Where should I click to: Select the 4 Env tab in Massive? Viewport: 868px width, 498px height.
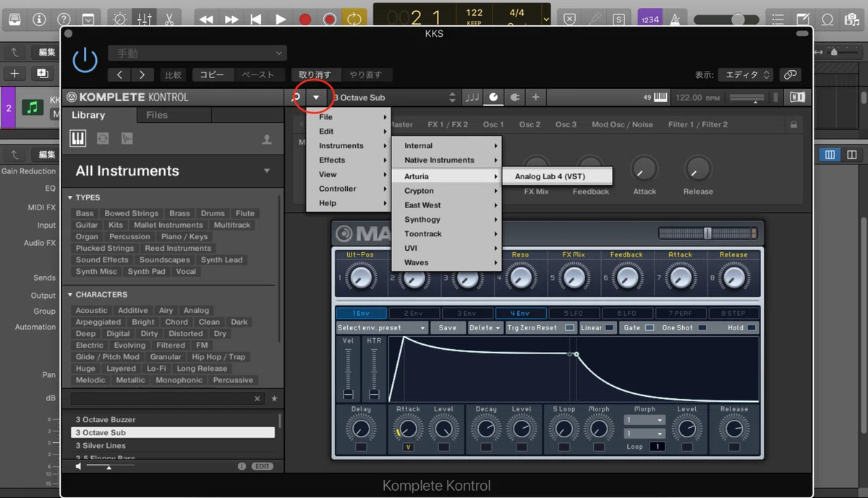click(520, 313)
